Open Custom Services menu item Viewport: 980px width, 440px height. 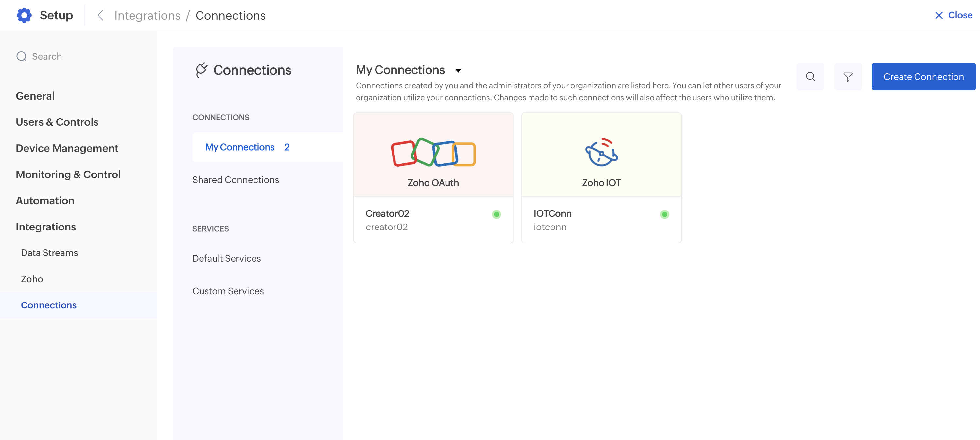(228, 291)
